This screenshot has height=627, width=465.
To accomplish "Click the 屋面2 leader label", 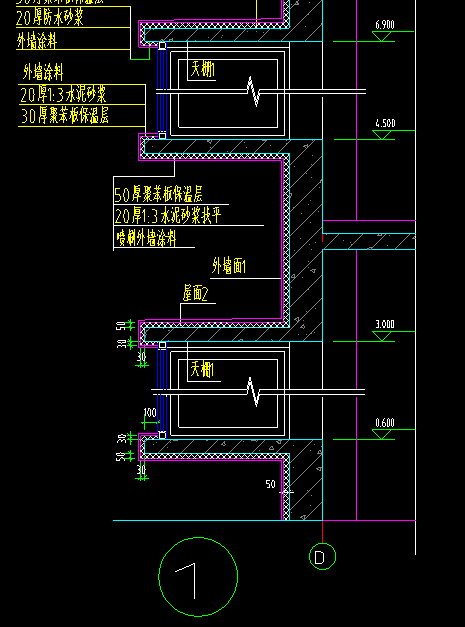I will 196,294.
